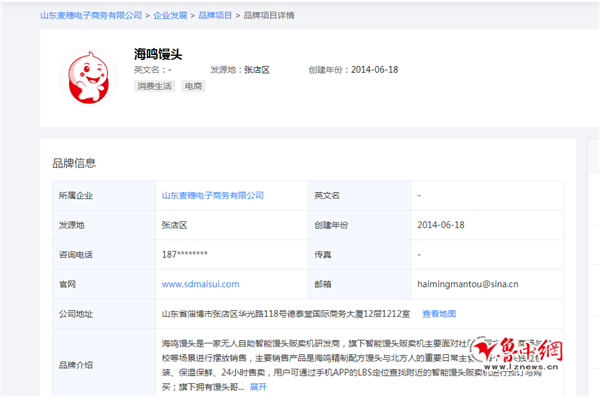This screenshot has width=600, height=397.
Task: Click the 海鸣馒头 brand logo image
Action: tap(88, 78)
